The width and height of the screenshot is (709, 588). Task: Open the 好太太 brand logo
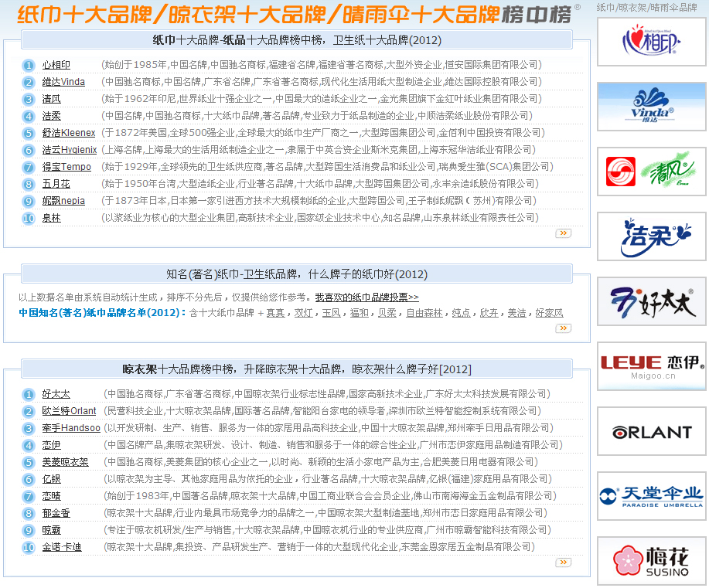(652, 301)
